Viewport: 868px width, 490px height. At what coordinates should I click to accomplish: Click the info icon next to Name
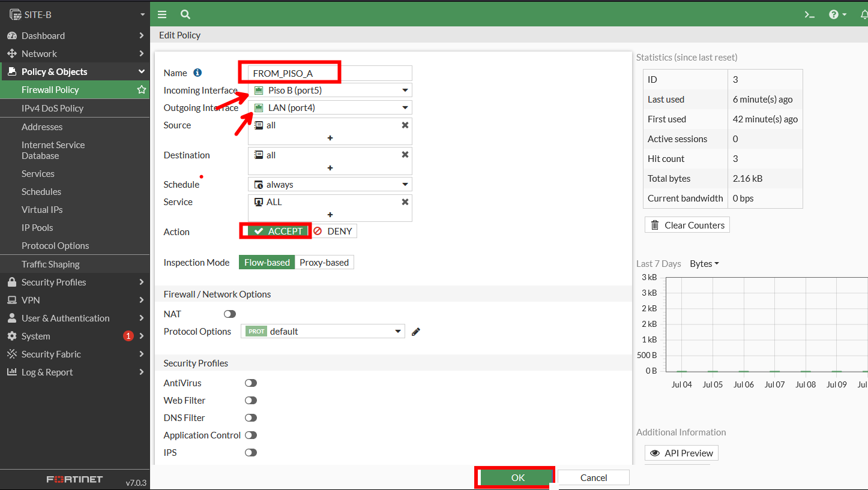(197, 73)
